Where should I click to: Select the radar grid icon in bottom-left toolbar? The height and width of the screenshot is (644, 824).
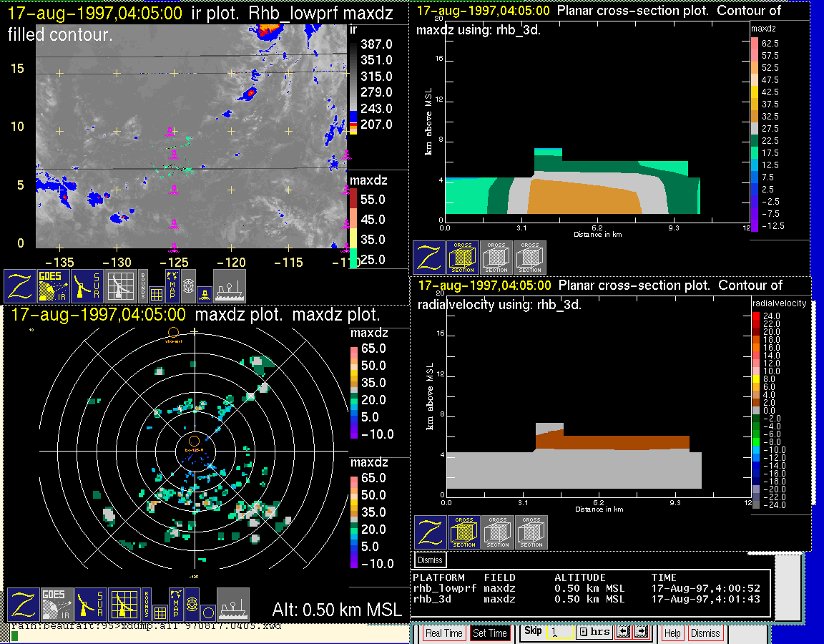(125, 605)
